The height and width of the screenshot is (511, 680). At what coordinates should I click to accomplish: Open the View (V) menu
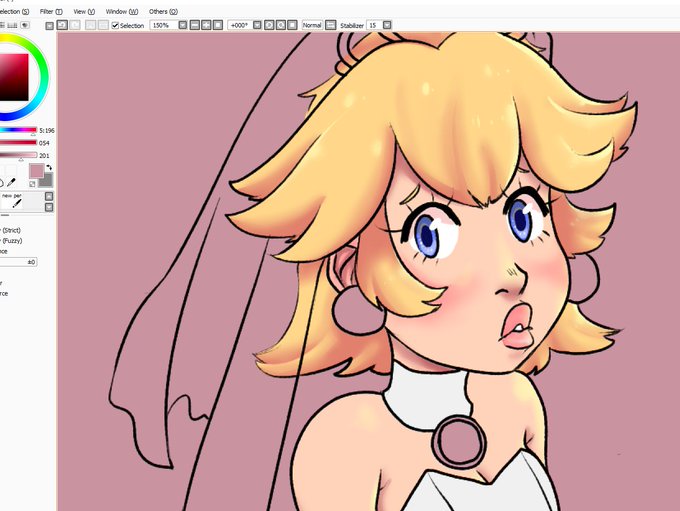(x=84, y=12)
